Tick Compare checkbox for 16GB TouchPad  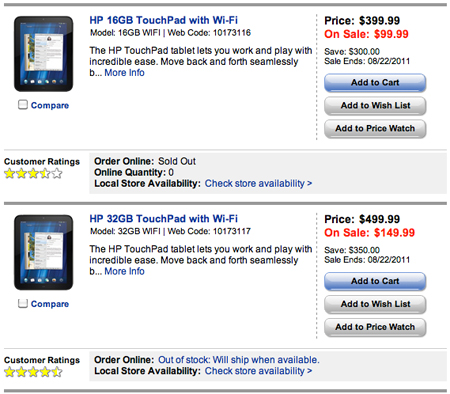point(23,105)
